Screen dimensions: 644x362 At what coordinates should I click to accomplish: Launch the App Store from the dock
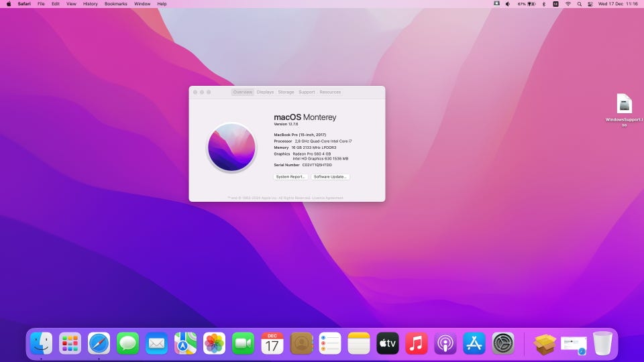click(474, 343)
